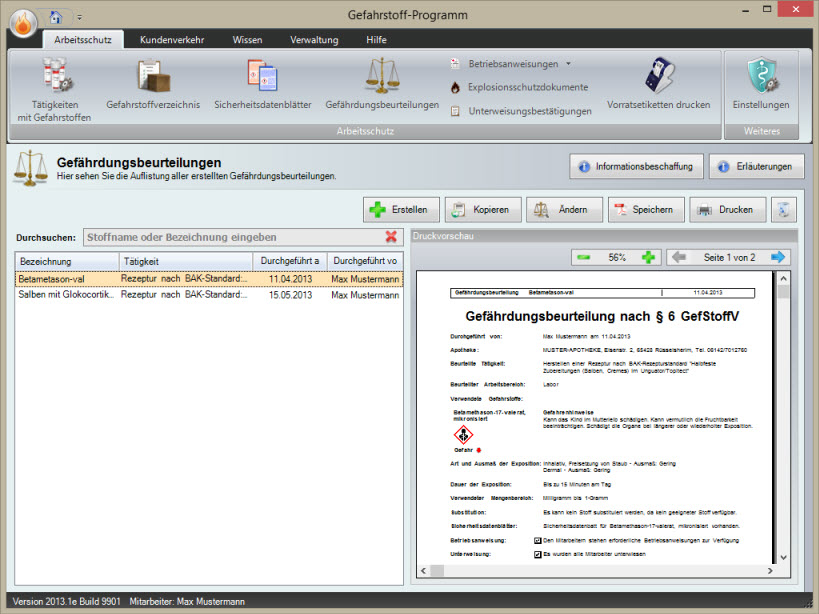Click the preview vertical scrollbar down arrow

pyautogui.click(x=783, y=558)
